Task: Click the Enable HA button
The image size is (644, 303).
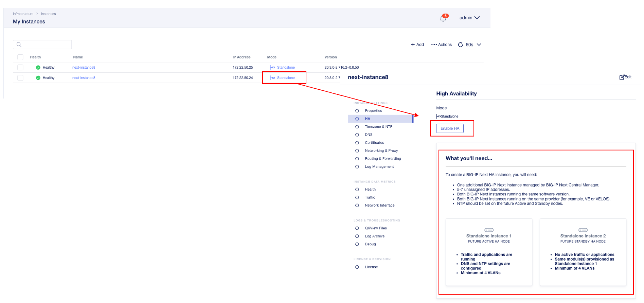Action: click(x=450, y=128)
